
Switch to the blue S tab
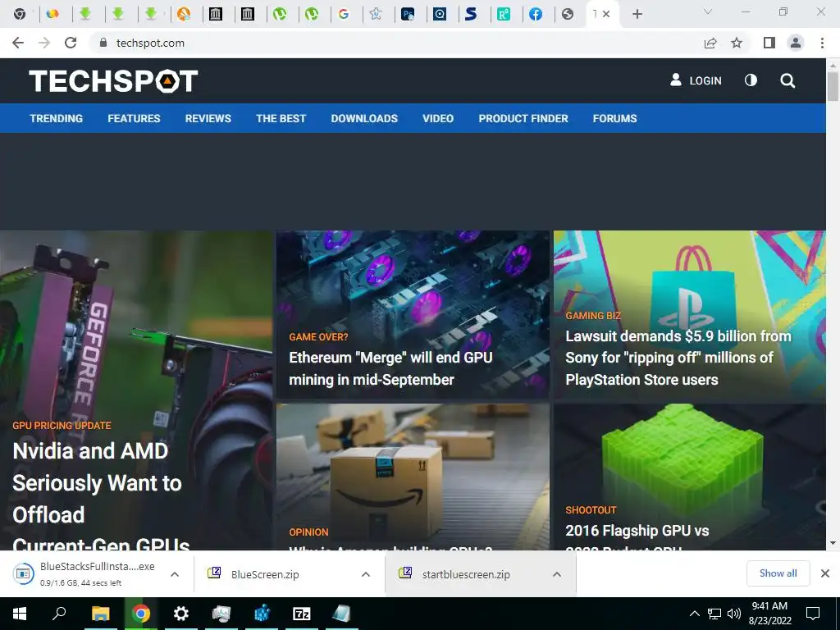coord(471,15)
